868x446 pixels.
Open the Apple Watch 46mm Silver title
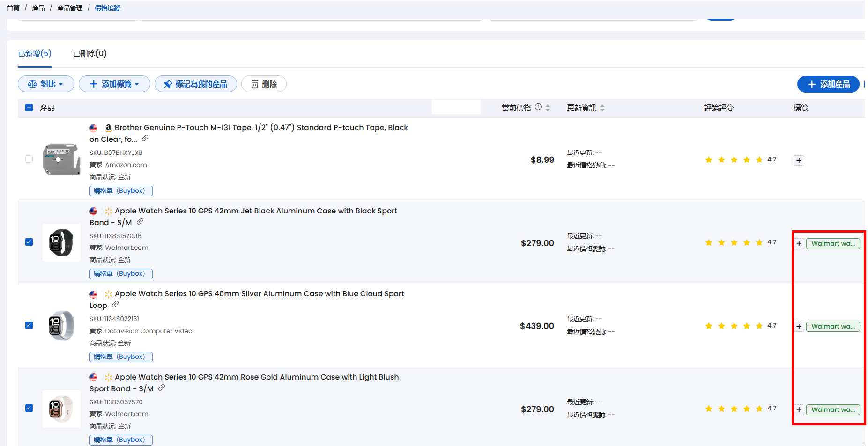tap(246, 300)
